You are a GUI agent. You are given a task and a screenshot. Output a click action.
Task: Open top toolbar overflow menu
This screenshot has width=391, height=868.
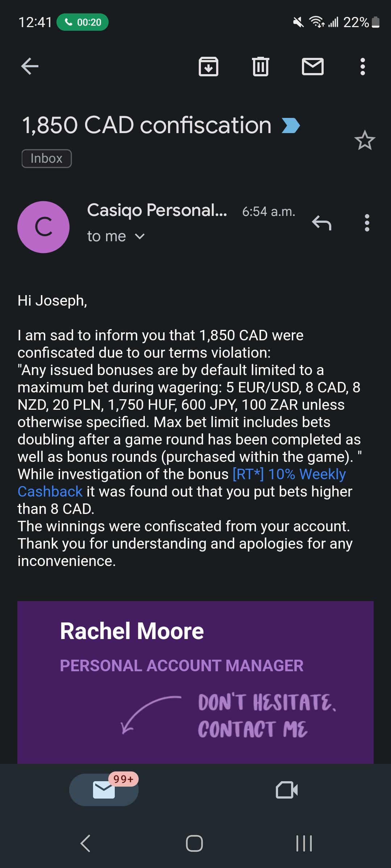[x=363, y=67]
